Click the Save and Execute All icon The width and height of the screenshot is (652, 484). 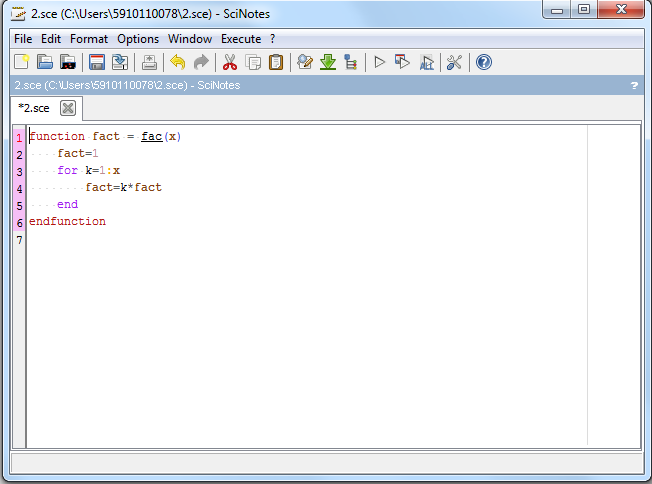[x=427, y=62]
